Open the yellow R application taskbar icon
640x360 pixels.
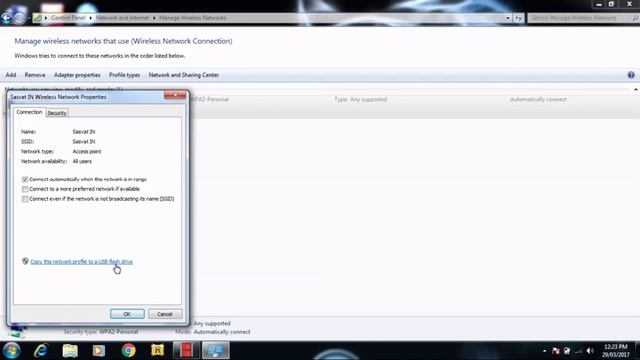157,350
